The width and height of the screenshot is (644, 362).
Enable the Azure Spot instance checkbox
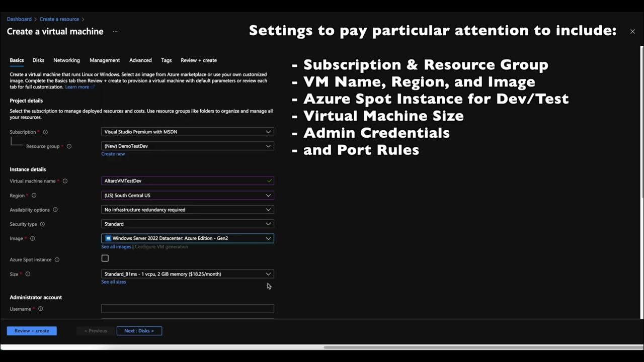coord(105,258)
